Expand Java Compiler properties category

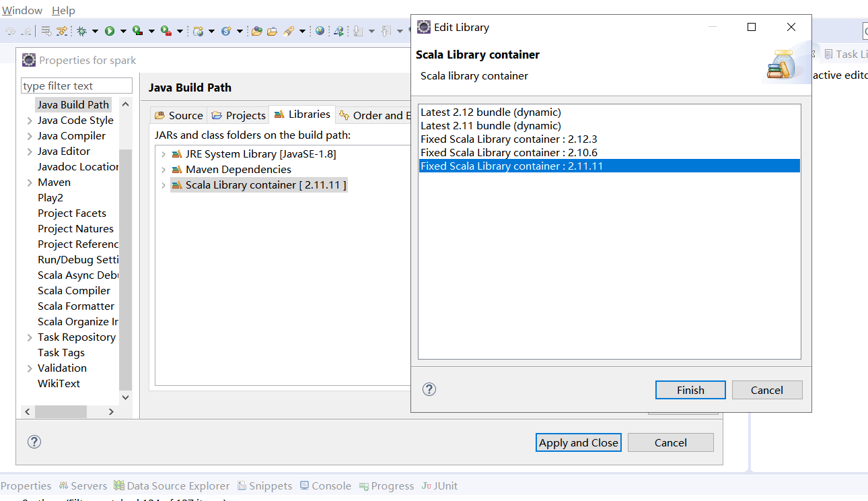tap(30, 136)
